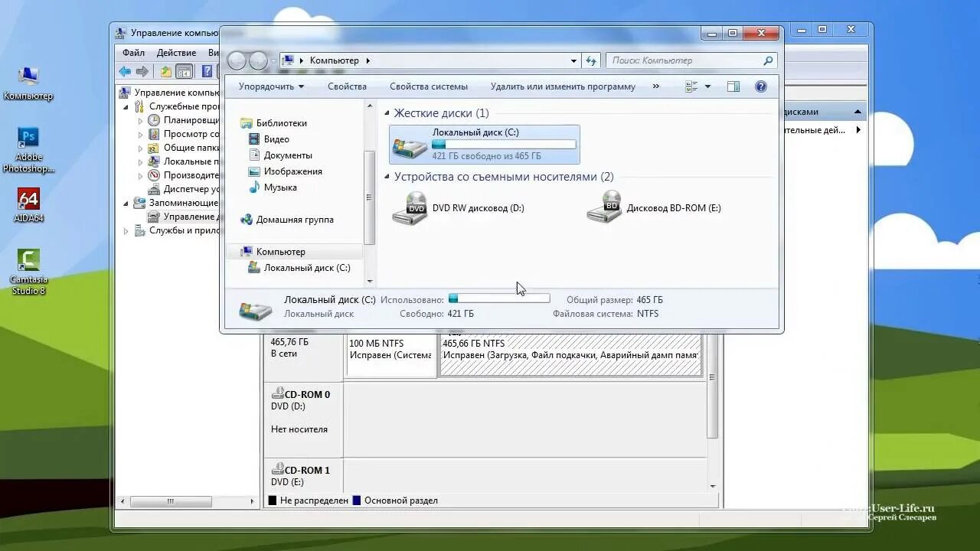Click the help icon in Management toolbar
Screen dimensions: 980x551
click(x=207, y=71)
